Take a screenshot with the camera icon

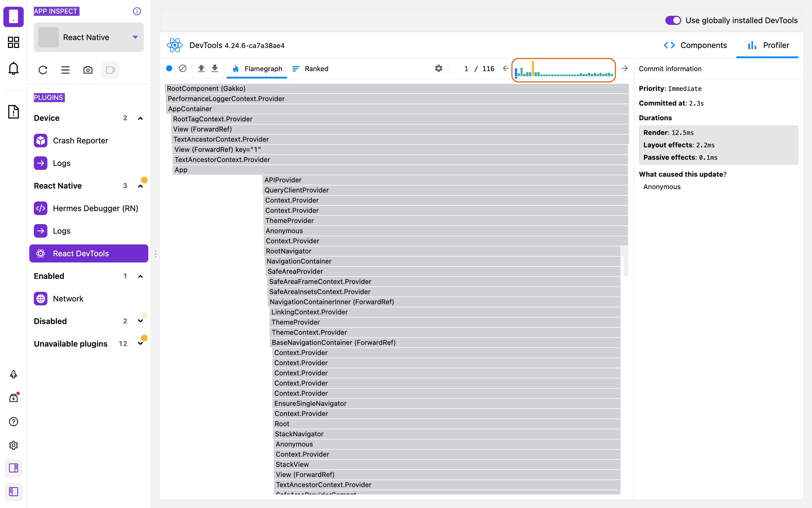(x=88, y=70)
